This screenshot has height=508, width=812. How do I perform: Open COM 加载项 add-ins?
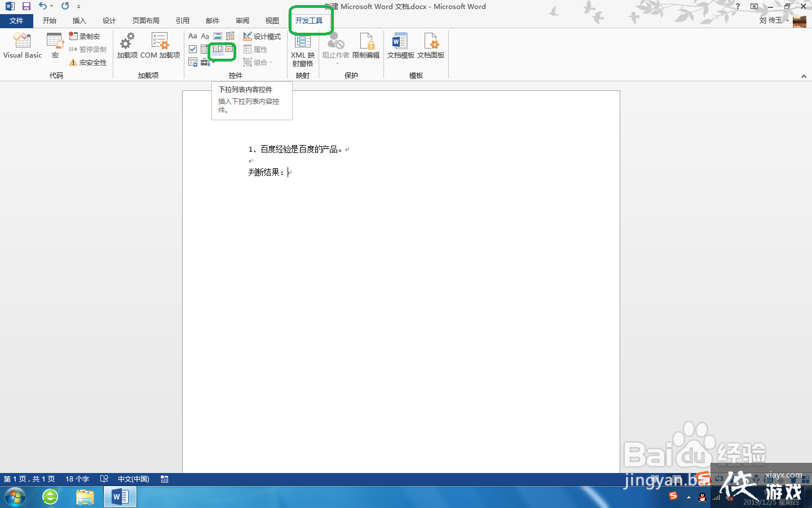(x=160, y=45)
